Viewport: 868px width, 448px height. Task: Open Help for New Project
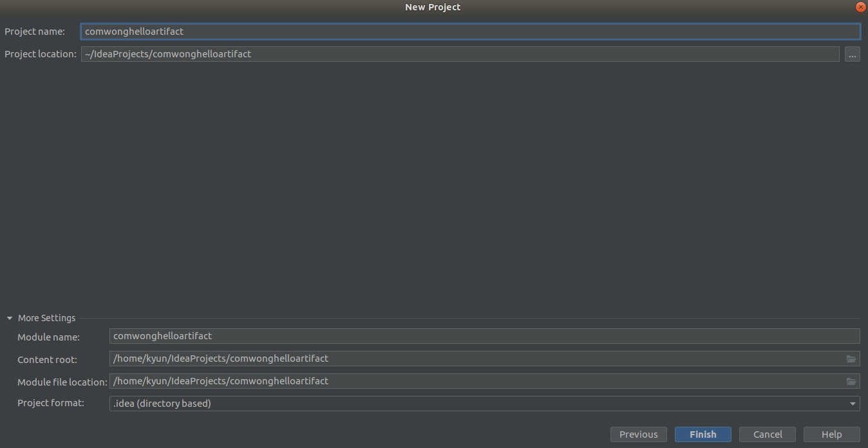click(x=831, y=434)
